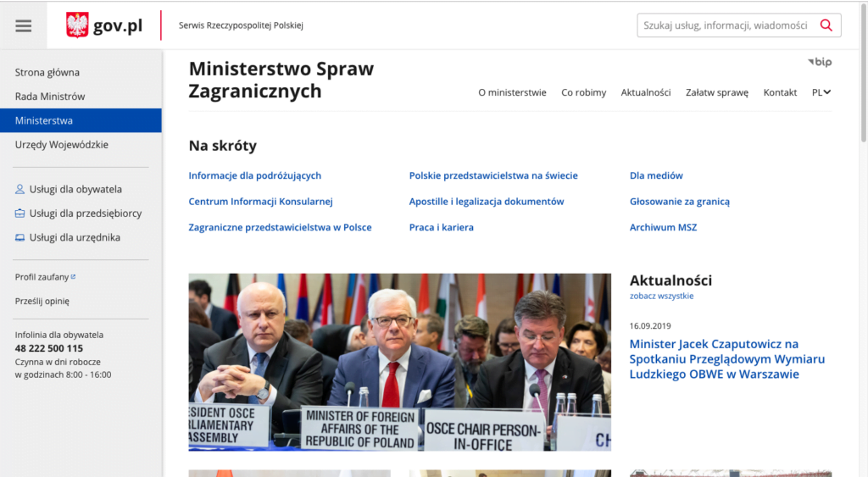Open O ministerstwie menu item
The height and width of the screenshot is (477, 868).
coord(512,92)
